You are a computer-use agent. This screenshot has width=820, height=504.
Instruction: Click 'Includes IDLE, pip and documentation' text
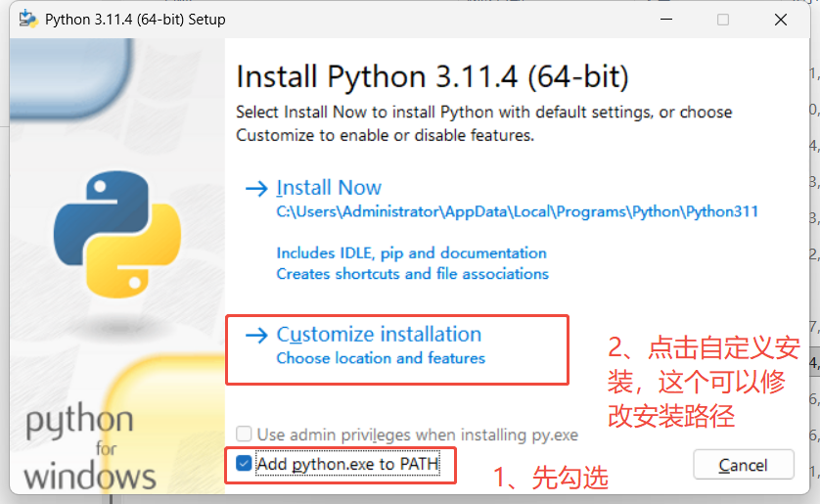[x=412, y=253]
